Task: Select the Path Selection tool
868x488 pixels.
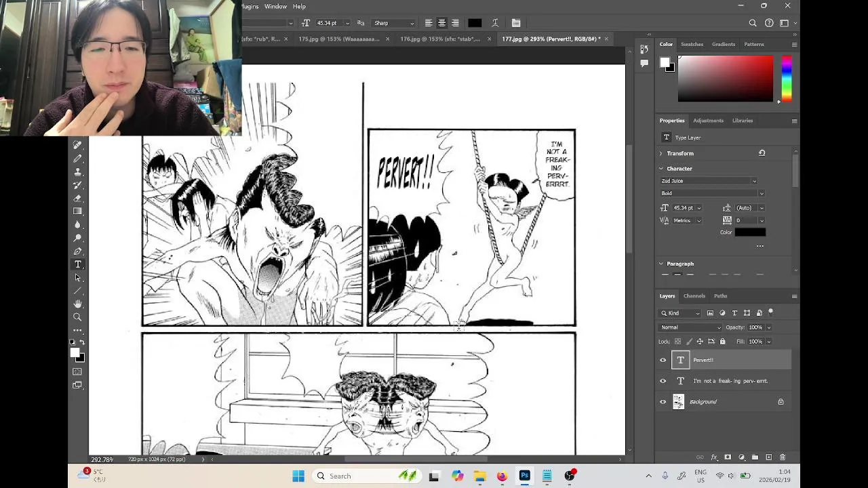Action: point(77,277)
